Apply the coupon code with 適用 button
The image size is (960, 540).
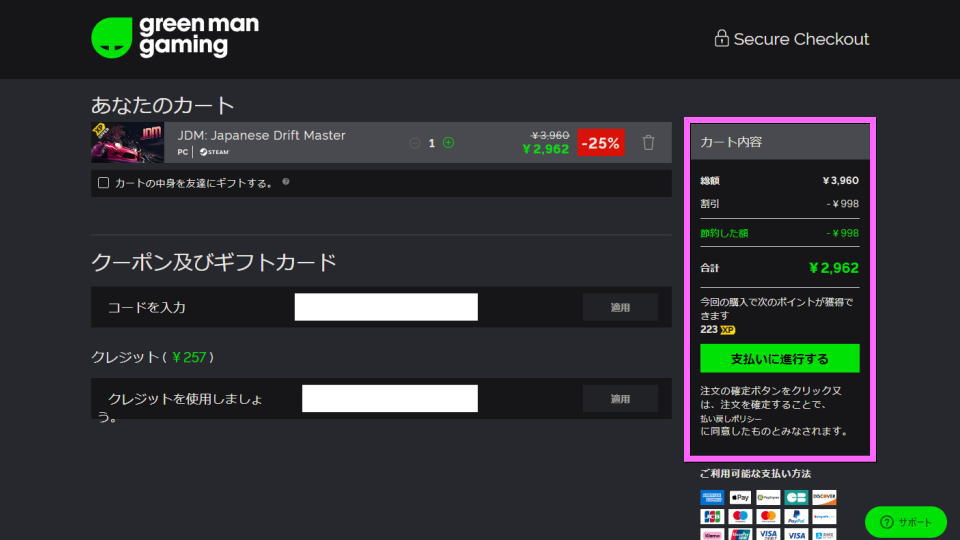pyautogui.click(x=620, y=307)
